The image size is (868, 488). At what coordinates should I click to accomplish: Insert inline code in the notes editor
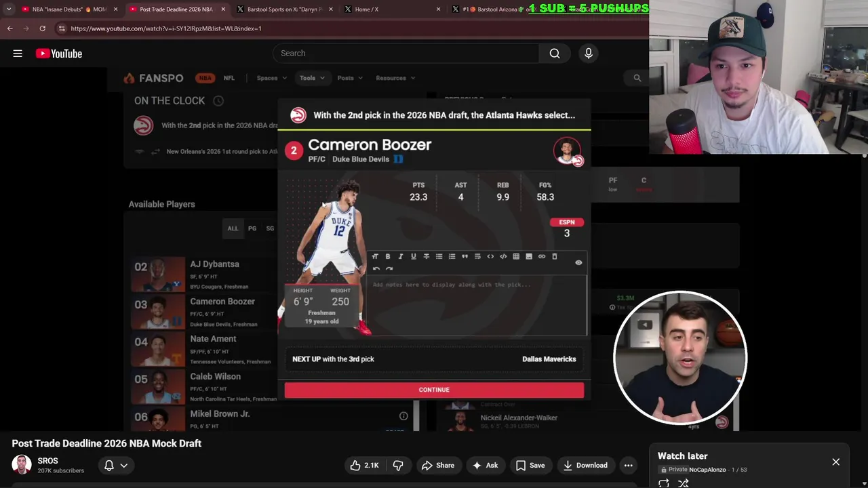pyautogui.click(x=490, y=256)
